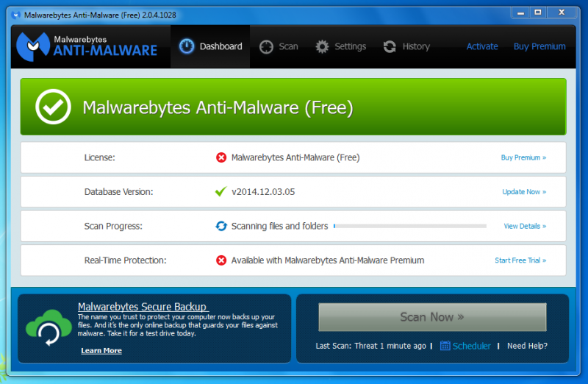Click the Scheduler calendar icon
The image size is (588, 384).
click(x=445, y=345)
